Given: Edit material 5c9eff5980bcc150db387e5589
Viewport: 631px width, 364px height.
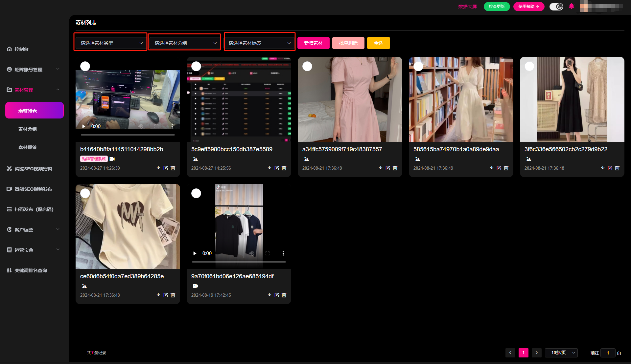Looking at the screenshot, I should point(277,168).
